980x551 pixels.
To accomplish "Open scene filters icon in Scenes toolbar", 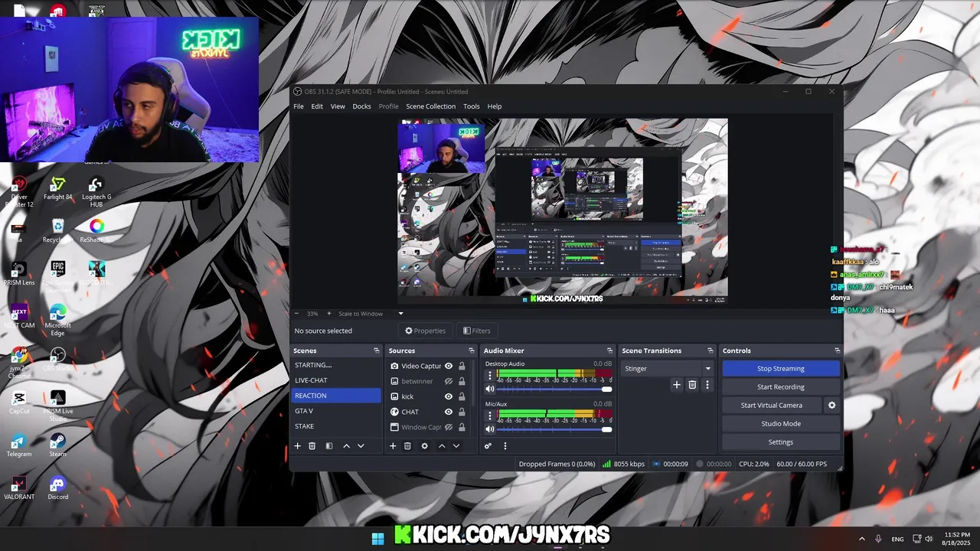I will [x=329, y=446].
